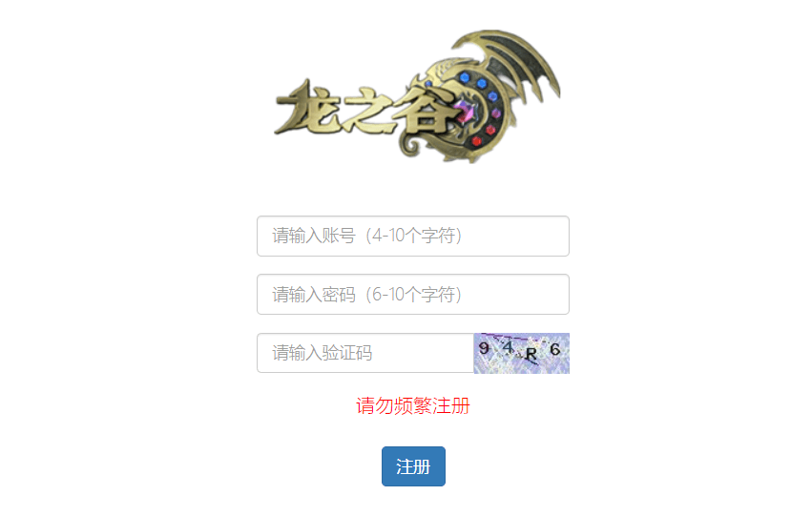Click the red gems on dragon emblem
This screenshot has width=812, height=516.
pyautogui.click(x=484, y=135)
